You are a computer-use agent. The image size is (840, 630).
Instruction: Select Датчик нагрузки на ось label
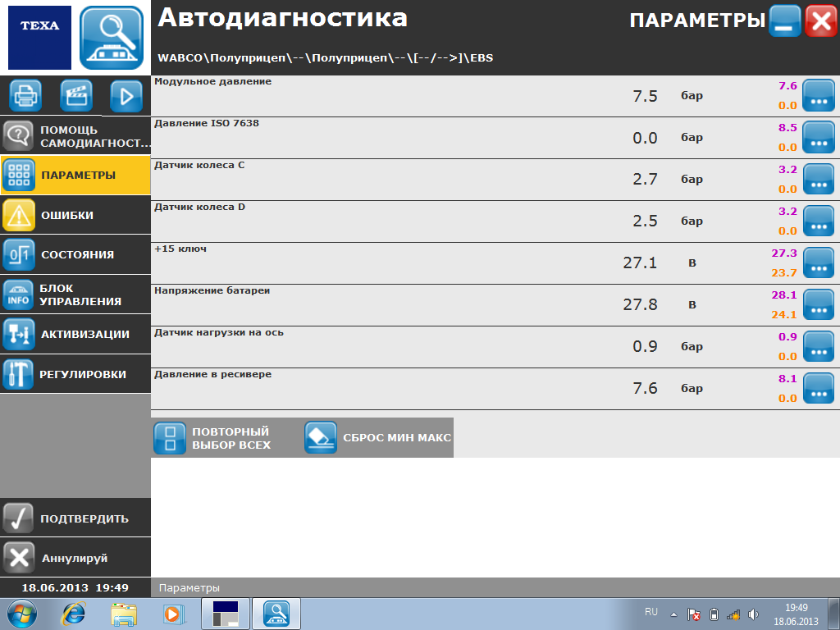click(218, 332)
